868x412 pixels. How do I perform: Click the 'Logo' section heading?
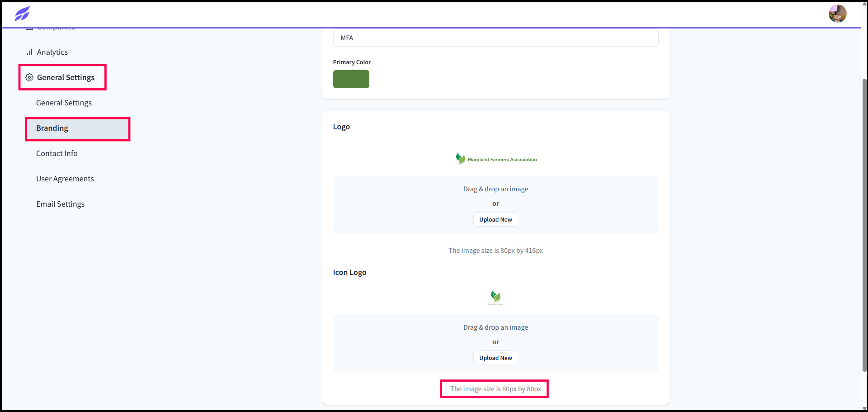point(341,127)
